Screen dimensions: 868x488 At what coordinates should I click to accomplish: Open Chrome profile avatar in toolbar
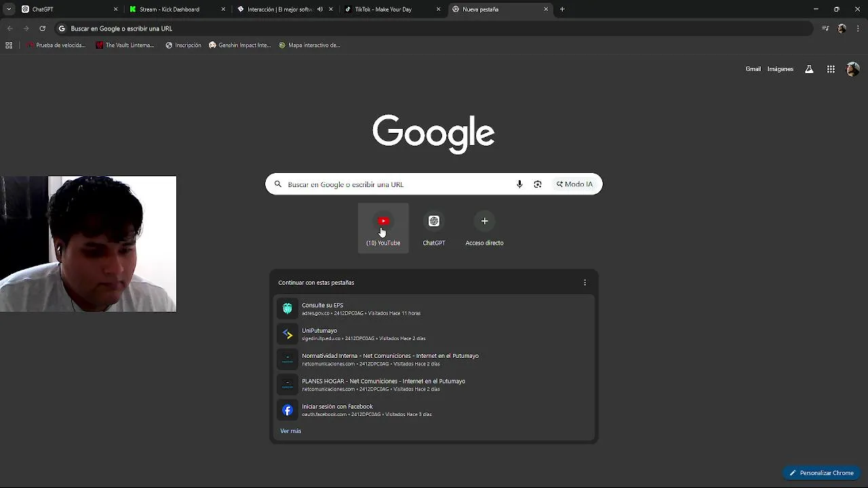(x=842, y=28)
